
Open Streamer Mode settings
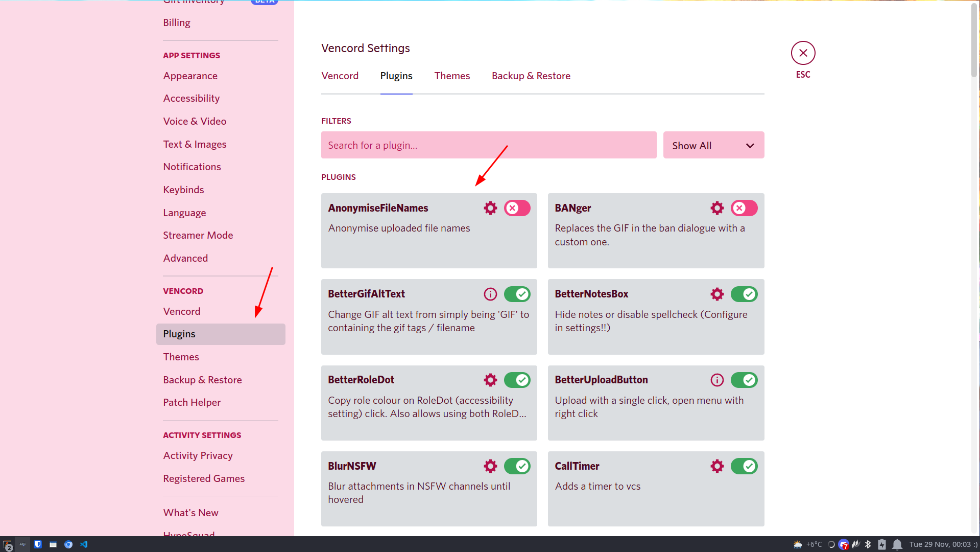point(221,235)
